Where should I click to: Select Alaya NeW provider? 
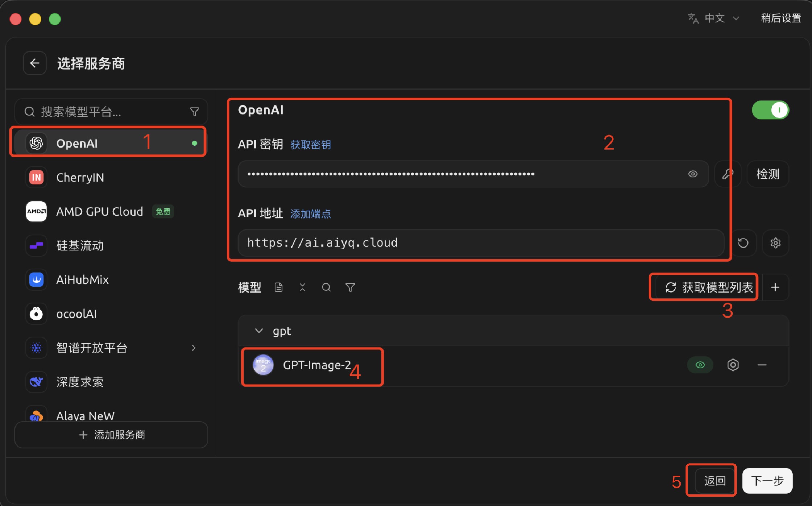(111, 413)
